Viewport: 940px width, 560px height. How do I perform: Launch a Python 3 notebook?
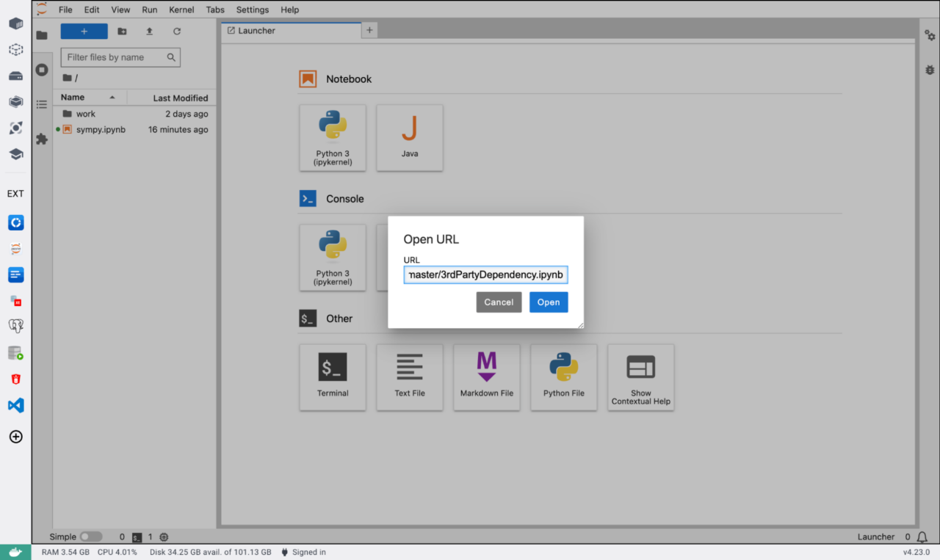pyautogui.click(x=333, y=137)
